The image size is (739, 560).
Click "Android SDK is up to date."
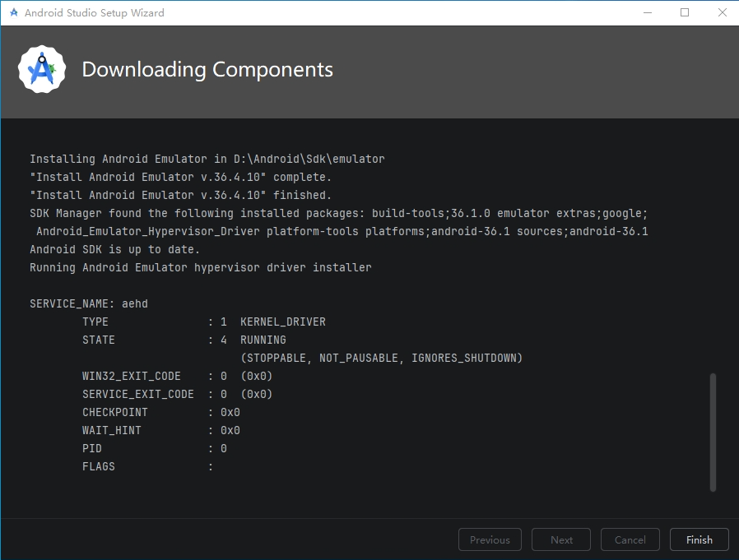coord(114,249)
